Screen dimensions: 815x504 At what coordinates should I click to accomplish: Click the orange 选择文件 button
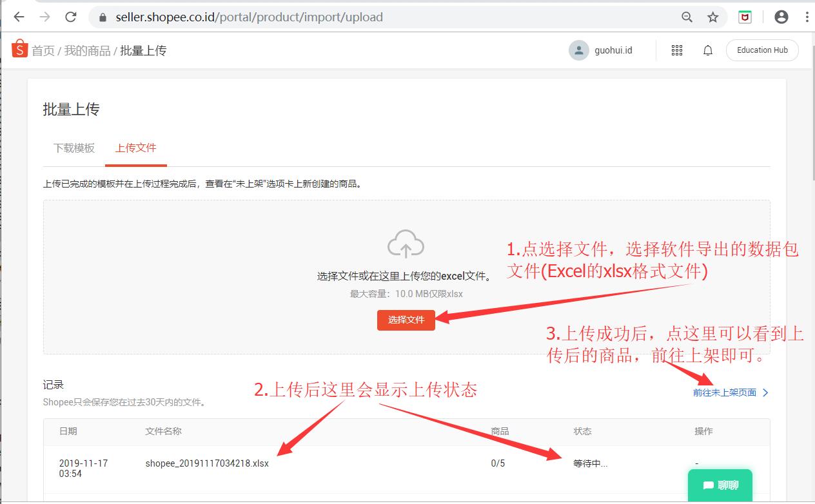[x=406, y=320]
